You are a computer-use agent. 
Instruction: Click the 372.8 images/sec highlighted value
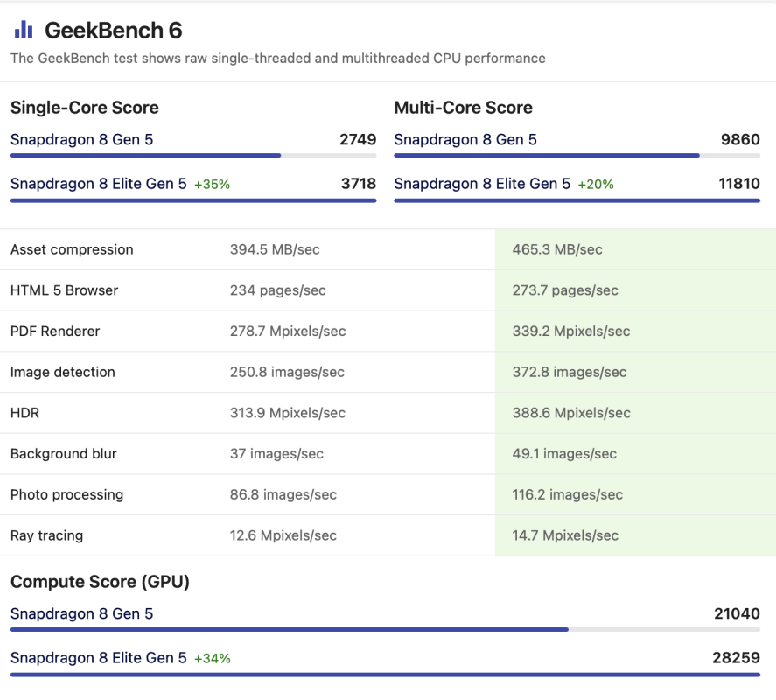569,373
